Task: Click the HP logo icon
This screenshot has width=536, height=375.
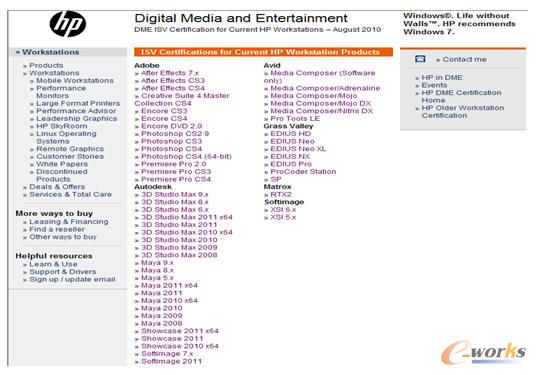Action: coord(68,24)
